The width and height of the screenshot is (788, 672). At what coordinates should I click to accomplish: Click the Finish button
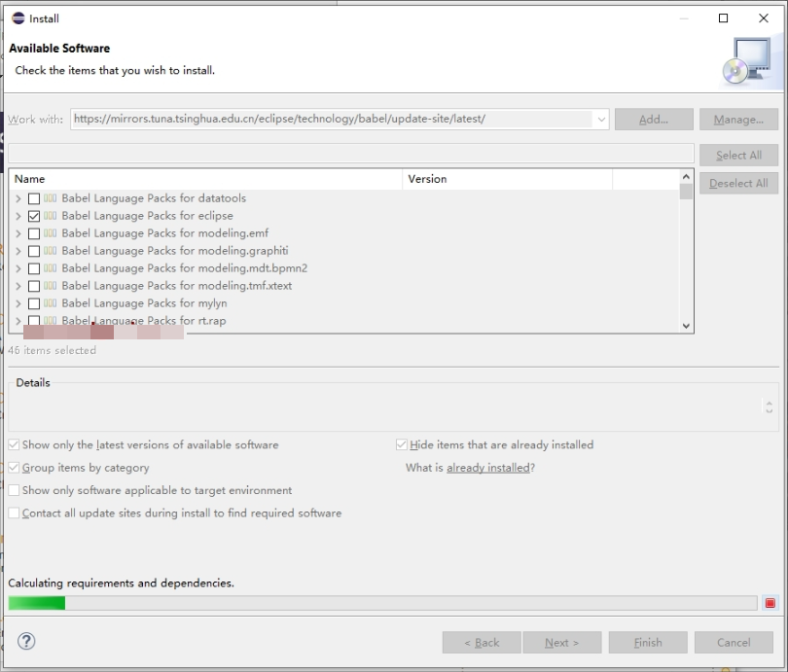coord(648,643)
